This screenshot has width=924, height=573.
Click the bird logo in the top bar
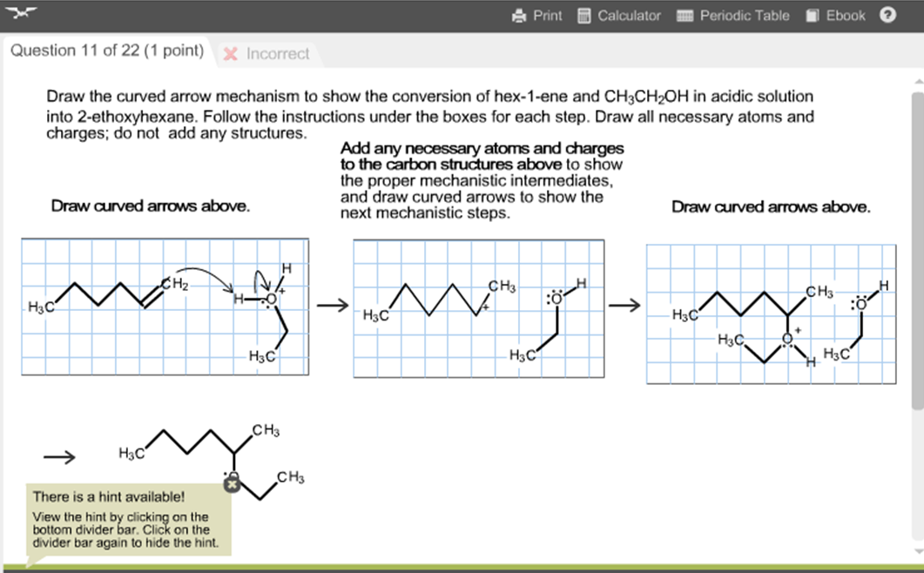point(24,12)
